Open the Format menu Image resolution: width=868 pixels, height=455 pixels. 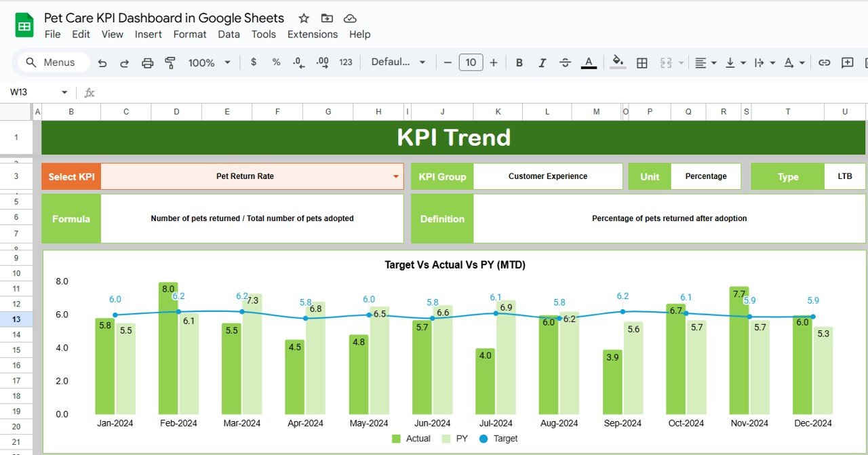(190, 34)
